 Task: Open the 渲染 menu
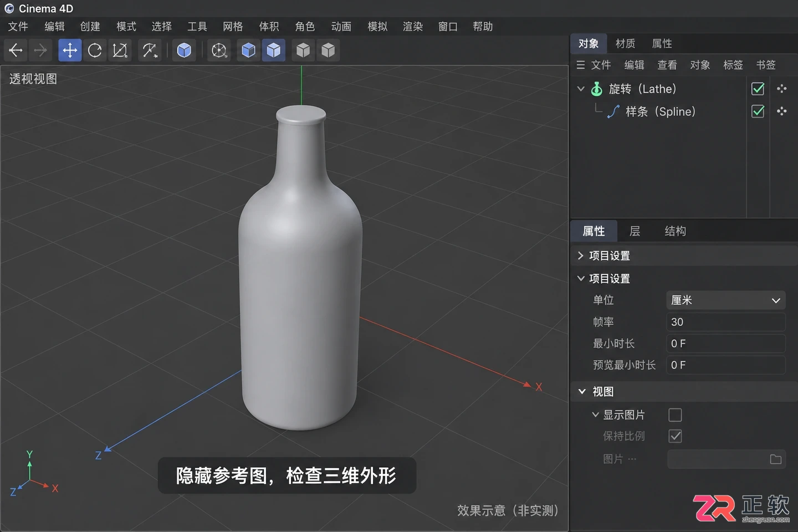413,27
